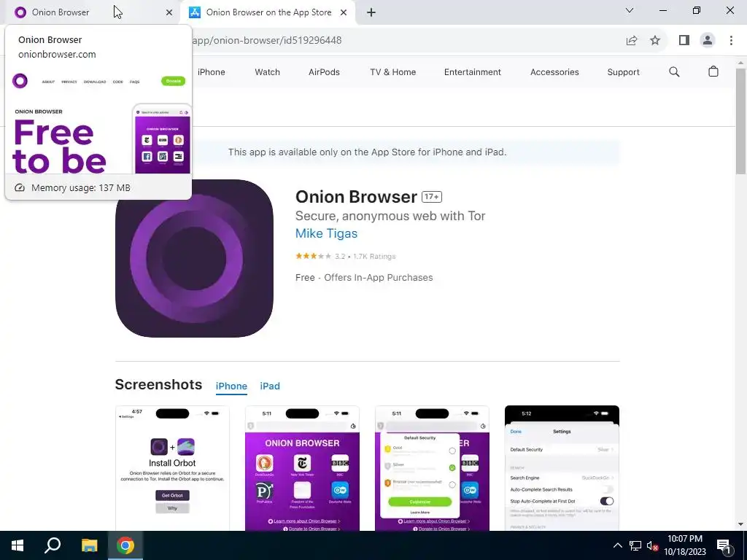Open the browser side panel
The image size is (747, 560).
point(684,41)
